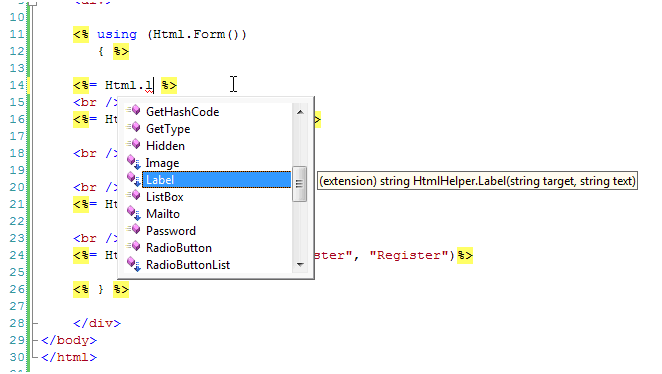Click the closing </div> tag
Image resolution: width=662 pixels, height=374 pixels.
click(97, 323)
